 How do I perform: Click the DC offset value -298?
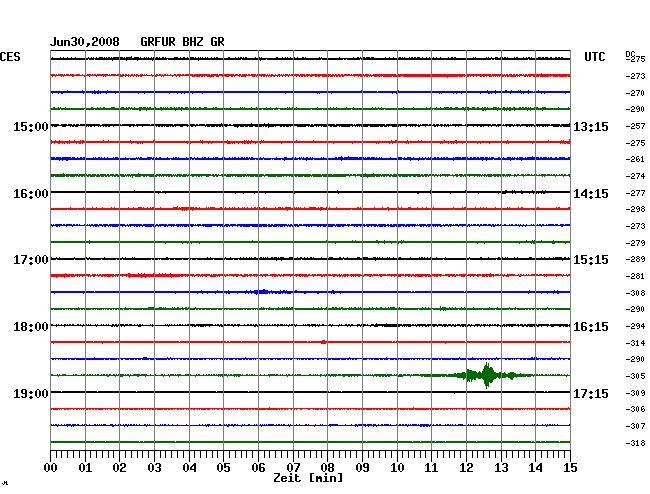click(635, 209)
